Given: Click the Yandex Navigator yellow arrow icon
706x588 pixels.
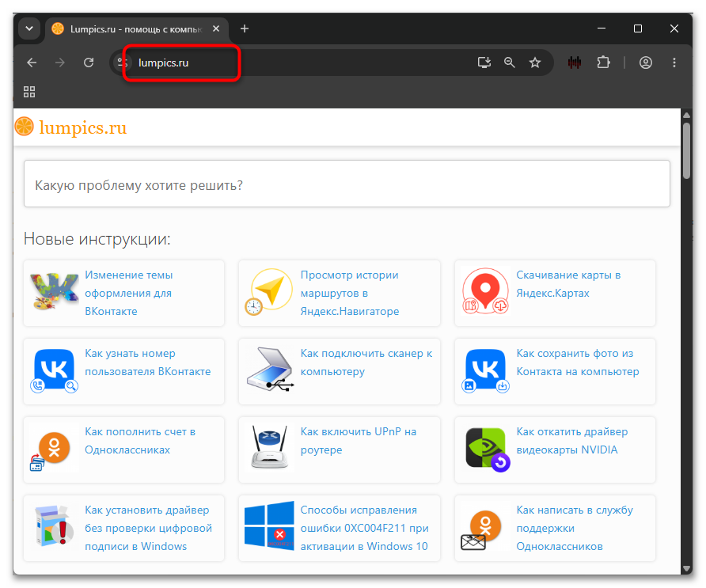Looking at the screenshot, I should coord(270,292).
